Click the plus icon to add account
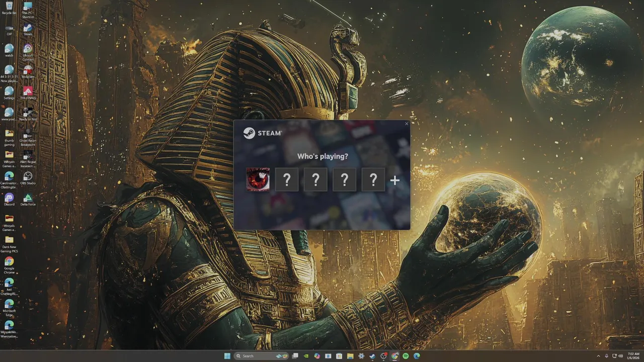Image resolution: width=644 pixels, height=362 pixels. [395, 180]
